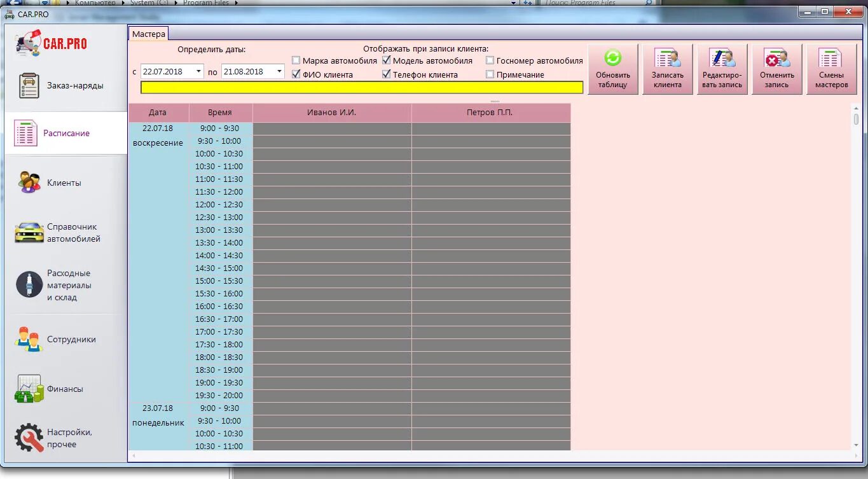Go to Финансы section
The image size is (868, 479).
[x=66, y=389]
